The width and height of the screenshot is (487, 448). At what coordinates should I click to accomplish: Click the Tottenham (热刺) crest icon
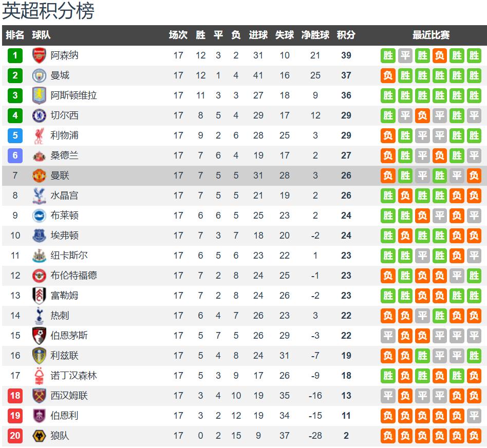(x=40, y=316)
